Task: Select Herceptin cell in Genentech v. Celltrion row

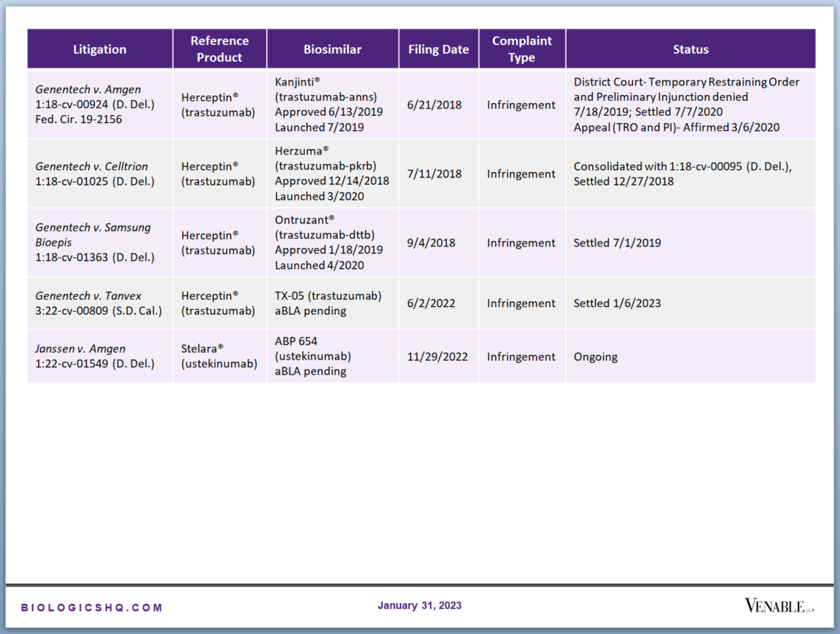Action: pos(220,174)
